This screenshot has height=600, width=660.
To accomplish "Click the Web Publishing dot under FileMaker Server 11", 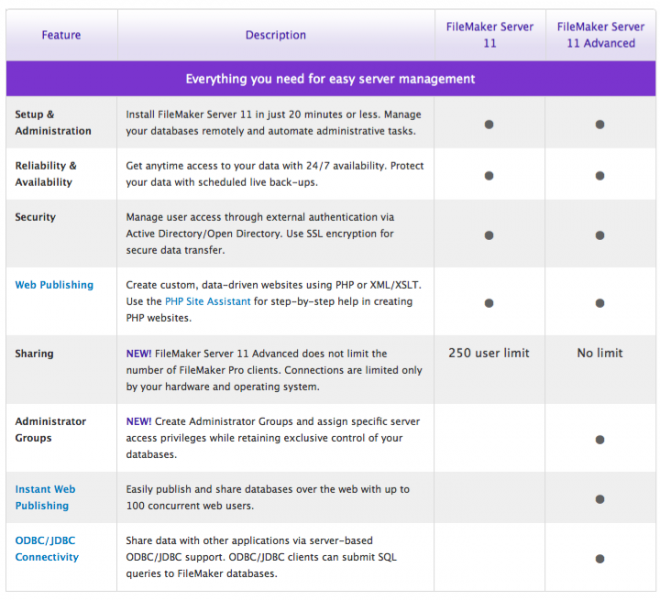I will coord(489,302).
